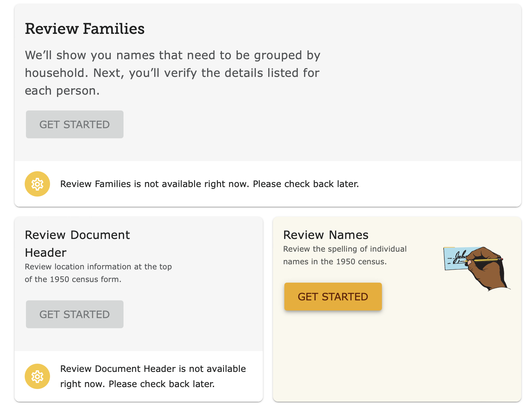This screenshot has height=414, width=532.
Task: Click the grouped by household description text
Action: 173,73
